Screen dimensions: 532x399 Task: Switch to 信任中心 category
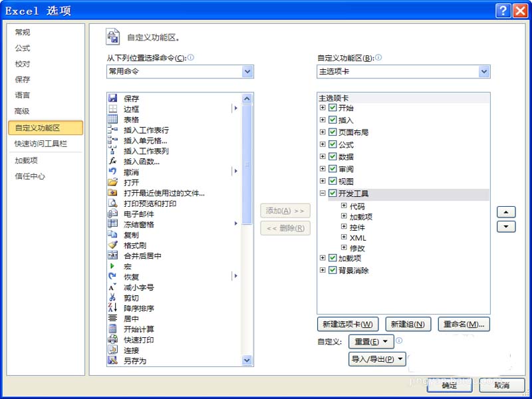coord(30,176)
